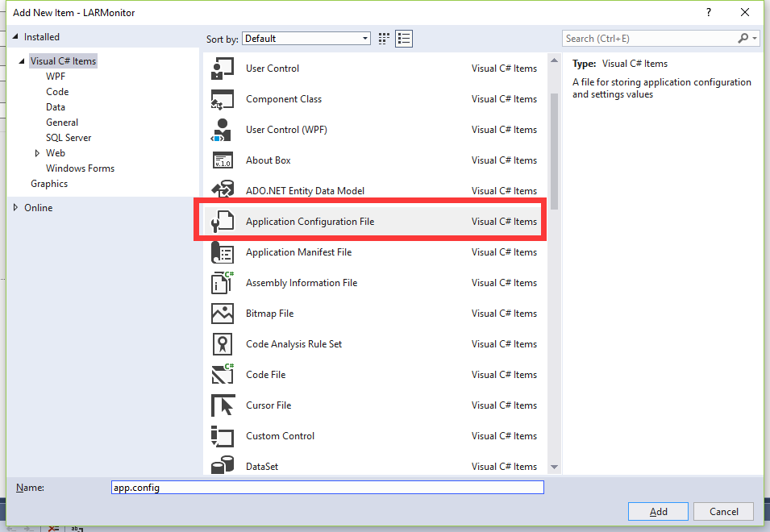Switch to medium icons list view
Image resolution: width=770 pixels, height=532 pixels.
click(403, 38)
